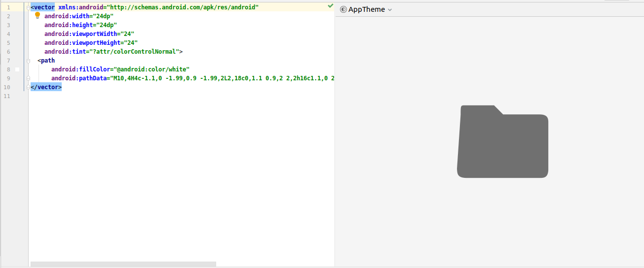Click the yellow lightbulb quick-fix icon
Viewport: 644px width, 268px height.
(38, 16)
